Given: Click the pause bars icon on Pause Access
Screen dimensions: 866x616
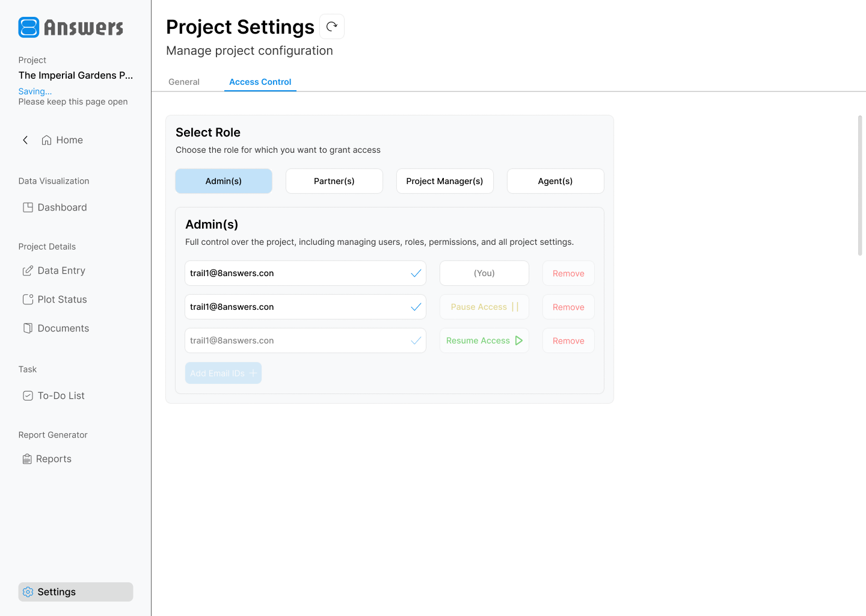Looking at the screenshot, I should tap(515, 307).
